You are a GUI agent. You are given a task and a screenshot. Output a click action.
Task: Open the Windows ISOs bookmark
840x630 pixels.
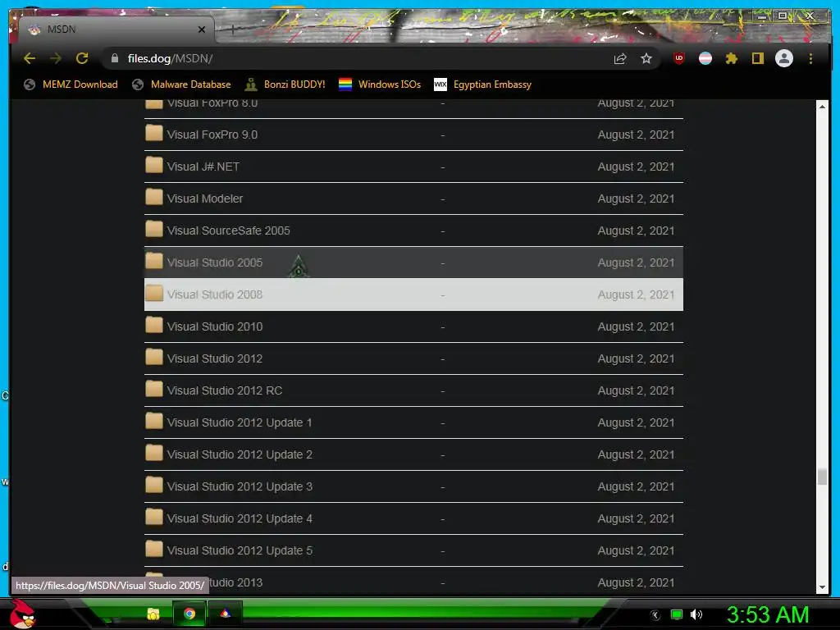click(380, 84)
